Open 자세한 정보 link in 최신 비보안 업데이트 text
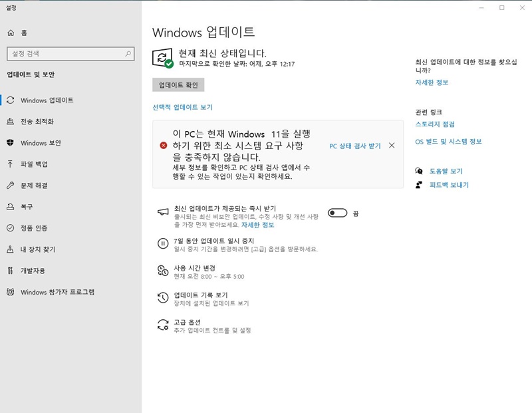Screen dimensions: 532x413 pos(257,225)
